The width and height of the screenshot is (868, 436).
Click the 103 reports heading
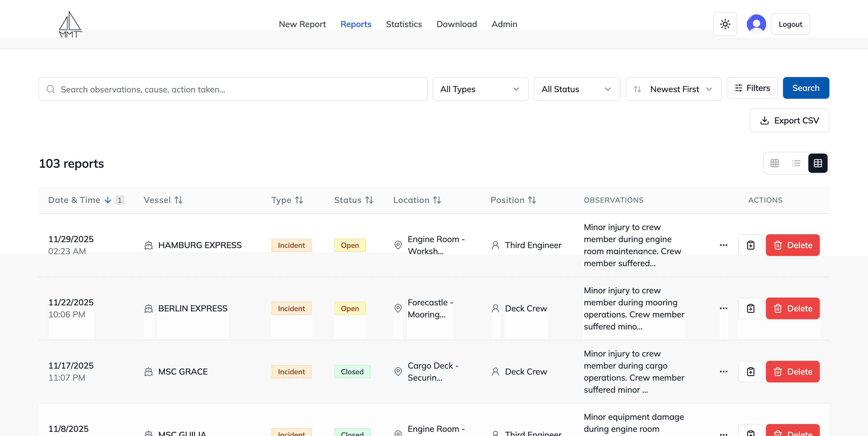71,164
